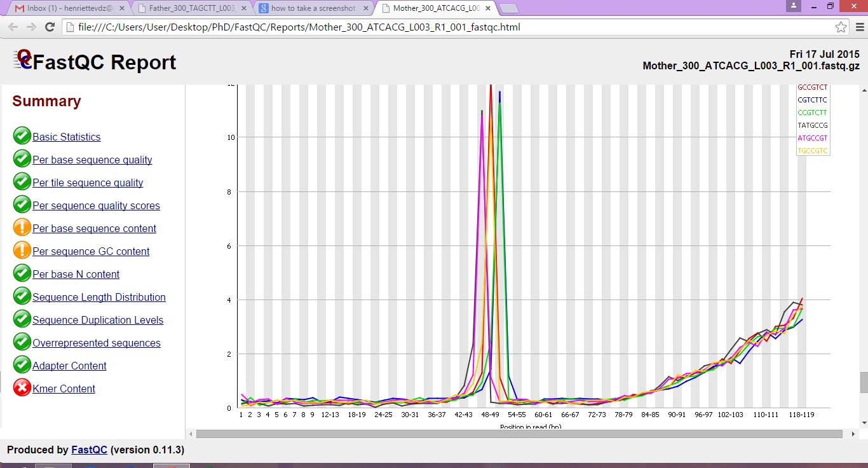Open the Per base N content link
This screenshot has height=468, width=868.
[x=76, y=274]
